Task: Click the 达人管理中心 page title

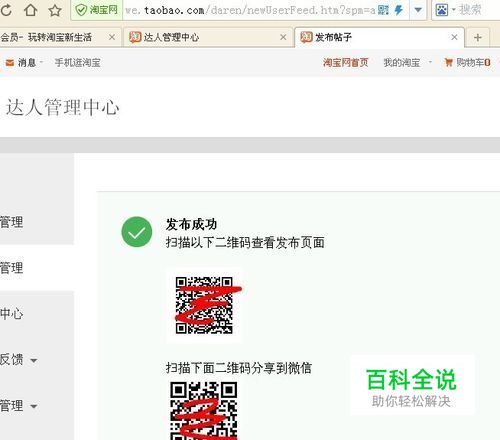Action: 63,107
